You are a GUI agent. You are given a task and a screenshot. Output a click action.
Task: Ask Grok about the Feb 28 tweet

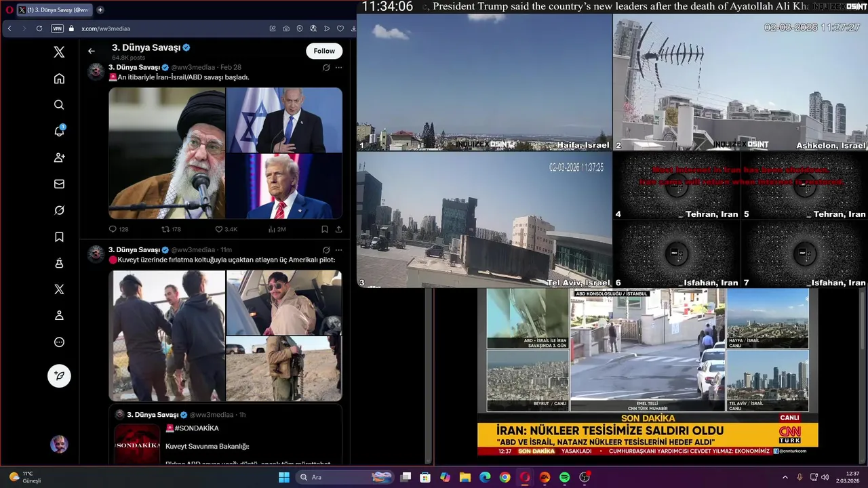326,67
